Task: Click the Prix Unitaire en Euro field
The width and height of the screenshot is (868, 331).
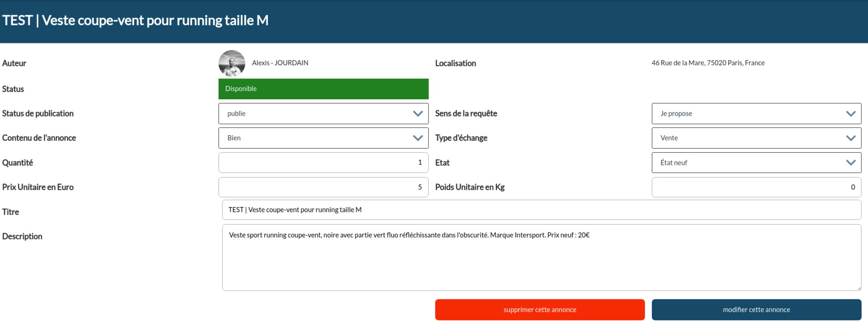Action: pos(323,187)
